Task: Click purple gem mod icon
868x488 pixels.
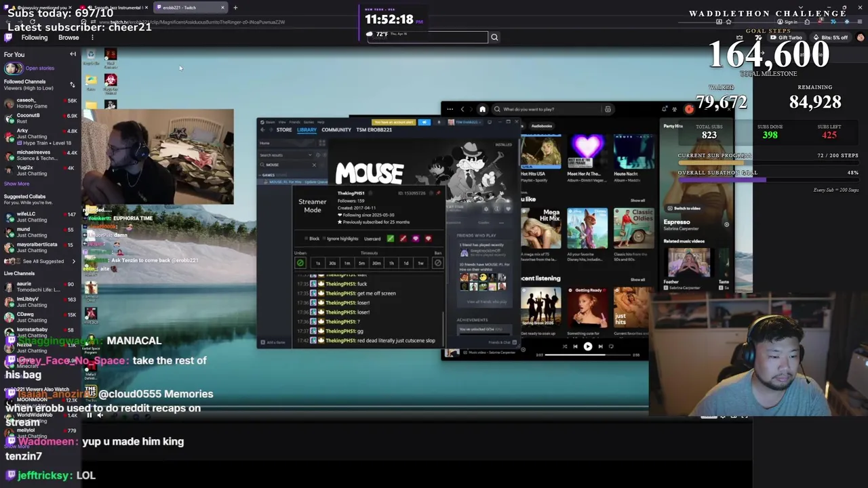Action: 416,239
